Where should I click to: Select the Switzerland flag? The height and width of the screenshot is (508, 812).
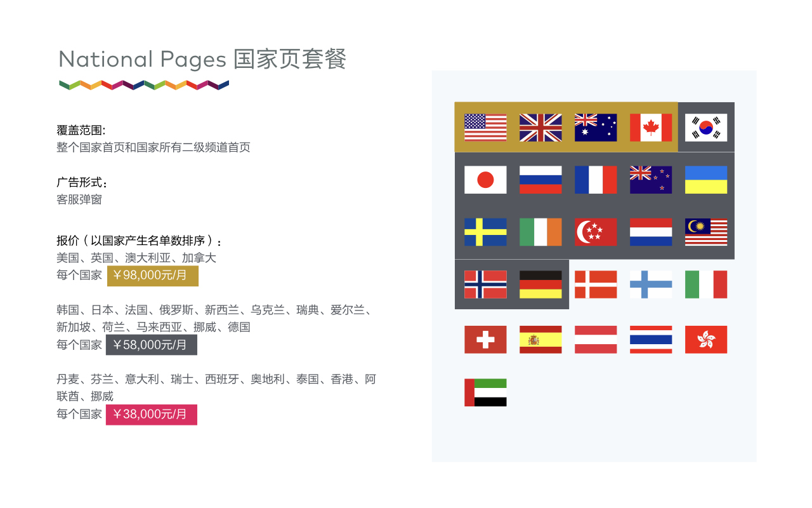[x=485, y=340]
